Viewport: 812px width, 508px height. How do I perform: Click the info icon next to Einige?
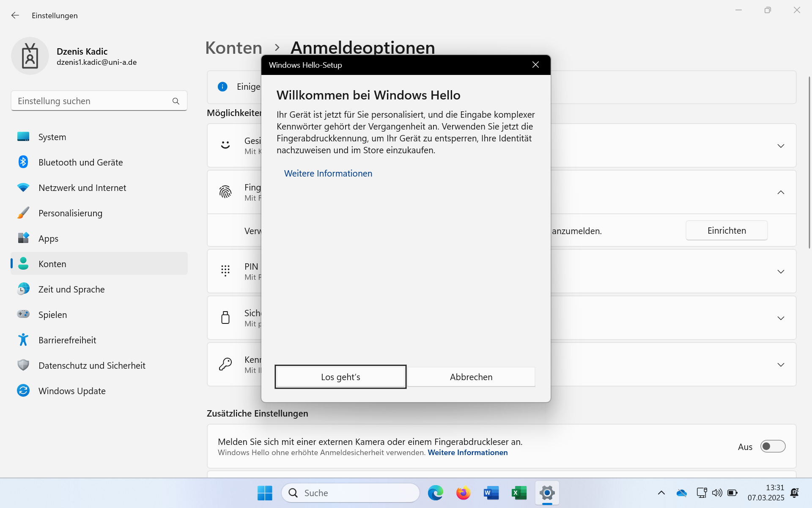coord(222,87)
